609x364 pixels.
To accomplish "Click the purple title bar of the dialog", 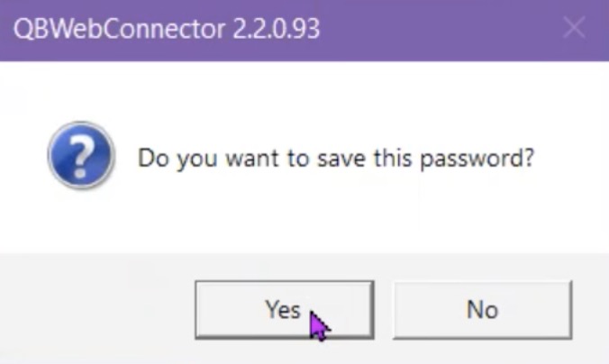I will pos(432,29).
